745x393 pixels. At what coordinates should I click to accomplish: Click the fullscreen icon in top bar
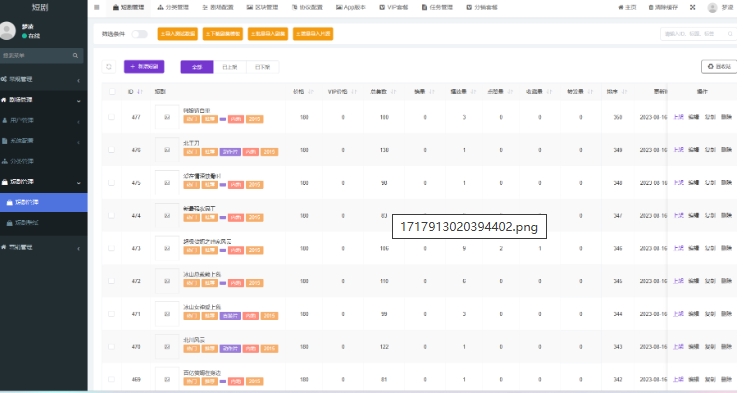[693, 8]
